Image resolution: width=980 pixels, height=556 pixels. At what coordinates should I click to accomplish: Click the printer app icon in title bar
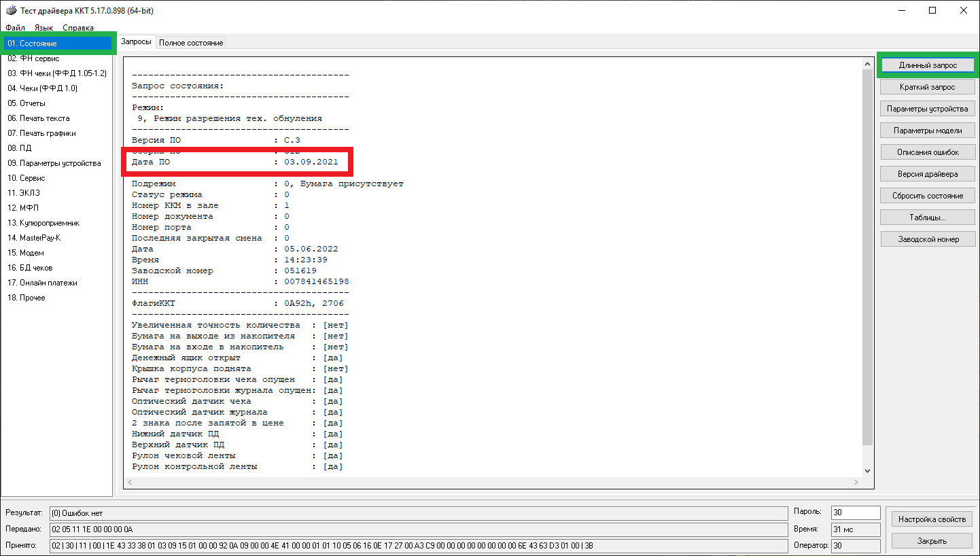pos(11,10)
